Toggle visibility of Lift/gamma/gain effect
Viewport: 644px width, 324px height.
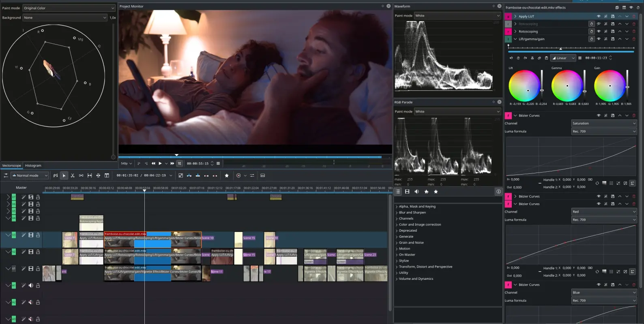599,39
